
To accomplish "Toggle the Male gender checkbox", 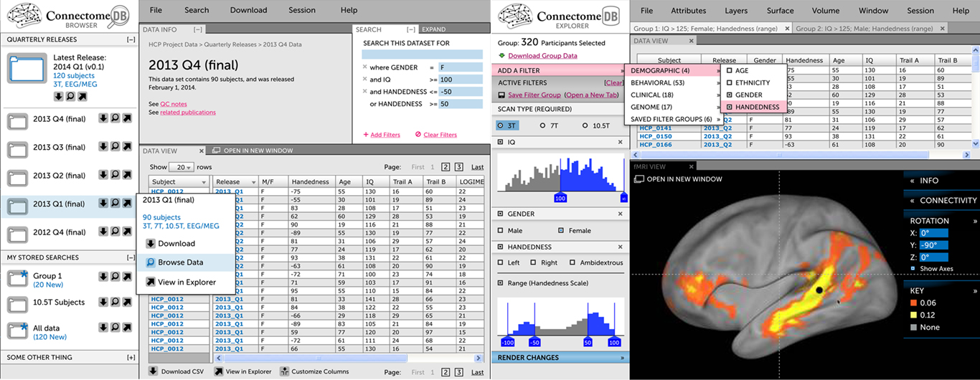I will point(501,231).
